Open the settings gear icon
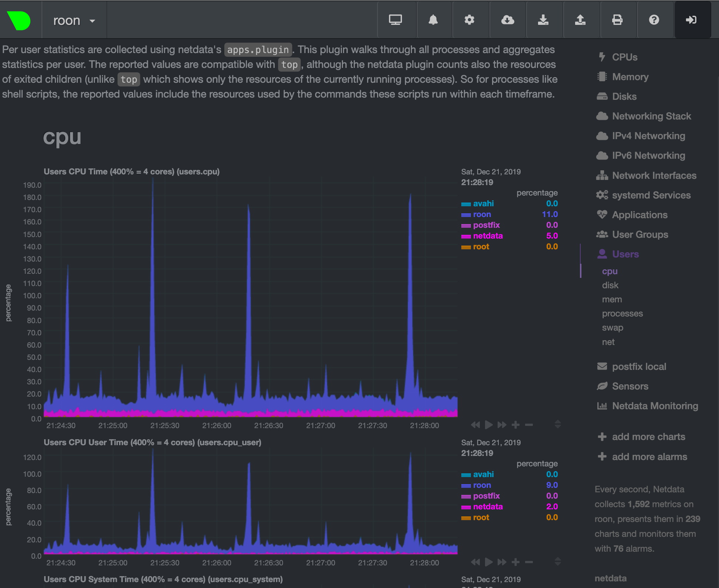The width and height of the screenshot is (719, 588). (x=469, y=20)
